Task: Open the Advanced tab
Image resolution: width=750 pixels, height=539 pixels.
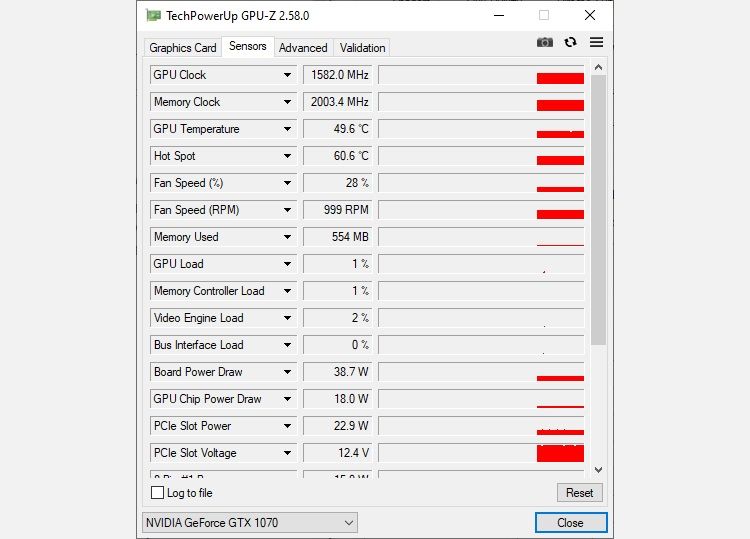Action: click(303, 48)
